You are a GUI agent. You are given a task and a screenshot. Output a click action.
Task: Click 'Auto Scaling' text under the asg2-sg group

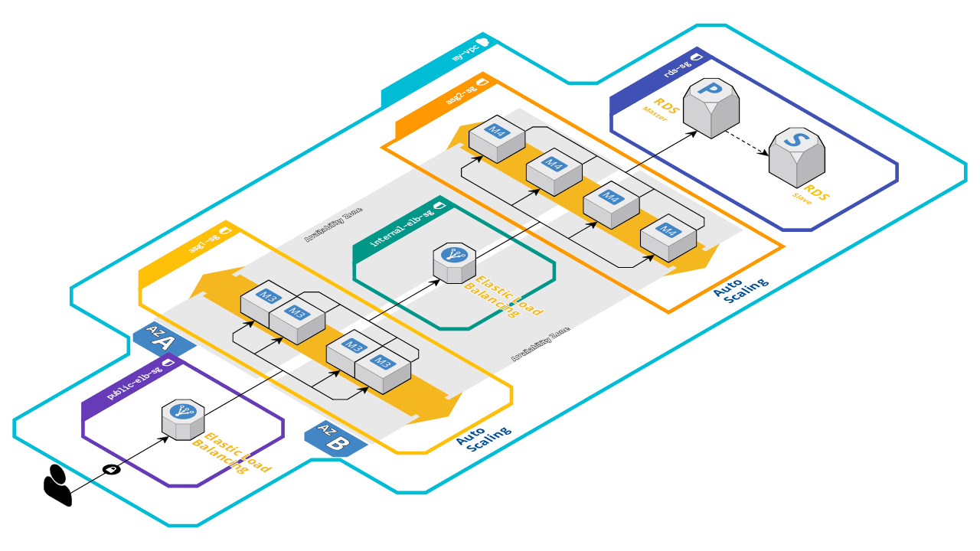[x=740, y=290]
